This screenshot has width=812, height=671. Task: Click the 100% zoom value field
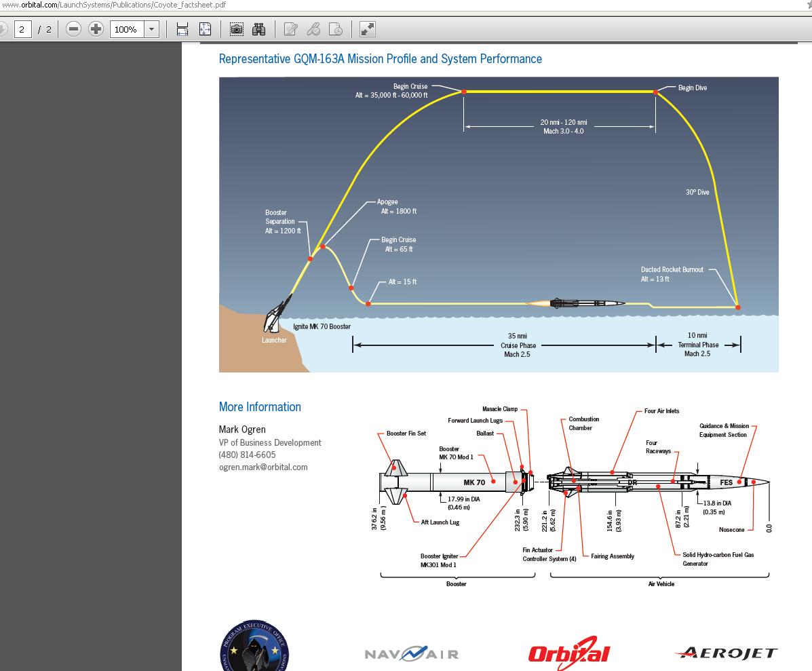(127, 29)
